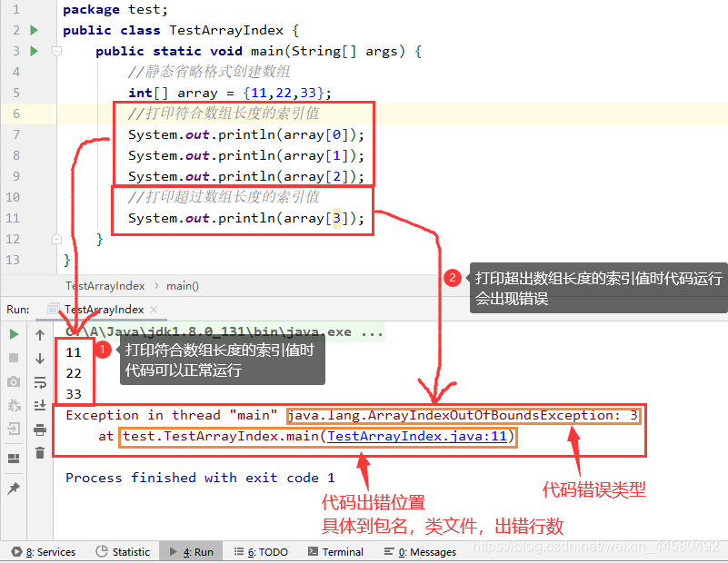728x563 pixels.
Task: Click main() in the editor breadcrumb
Action: [x=182, y=286]
